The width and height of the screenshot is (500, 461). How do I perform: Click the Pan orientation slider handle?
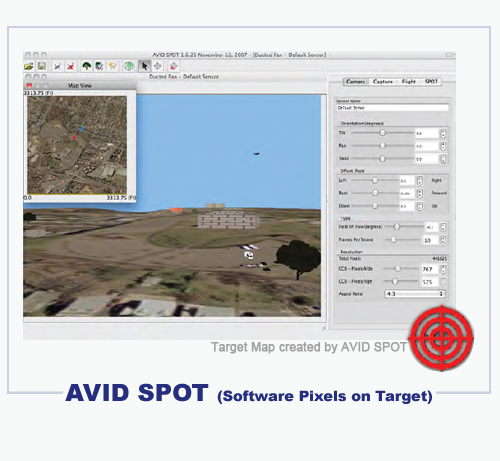pyautogui.click(x=382, y=146)
